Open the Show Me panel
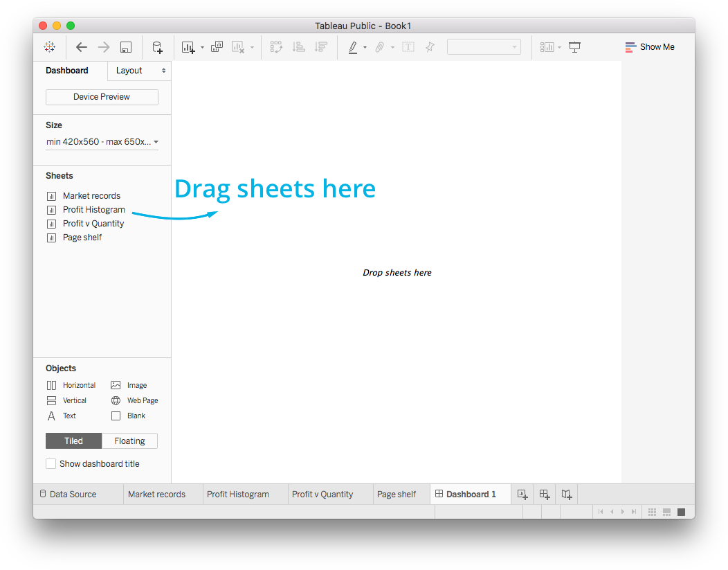Image resolution: width=728 pixels, height=570 pixels. 649,47
